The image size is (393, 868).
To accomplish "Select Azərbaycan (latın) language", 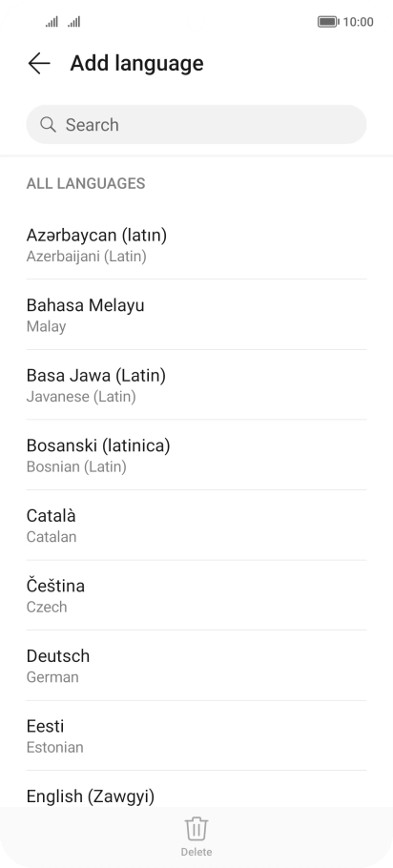I will pos(196,245).
